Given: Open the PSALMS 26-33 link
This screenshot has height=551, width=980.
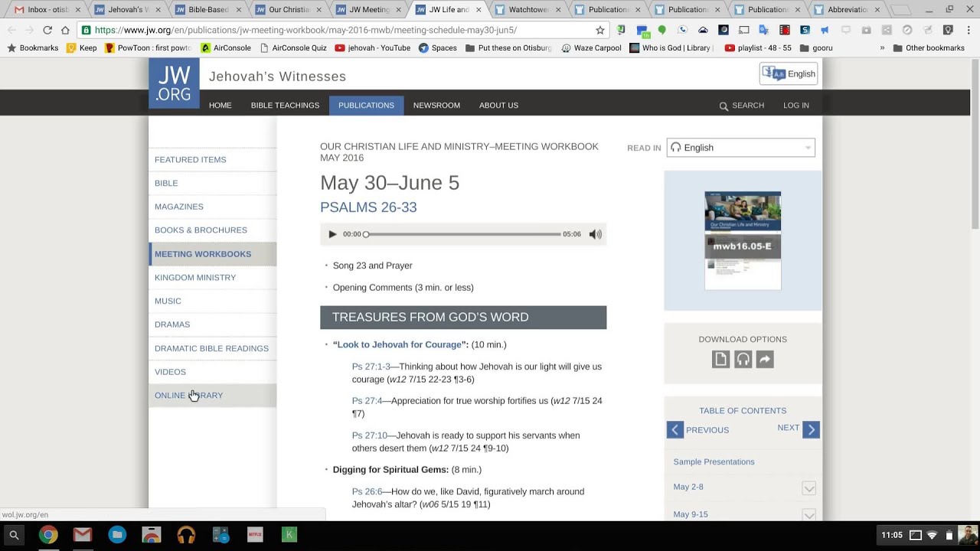Looking at the screenshot, I should click(x=368, y=207).
